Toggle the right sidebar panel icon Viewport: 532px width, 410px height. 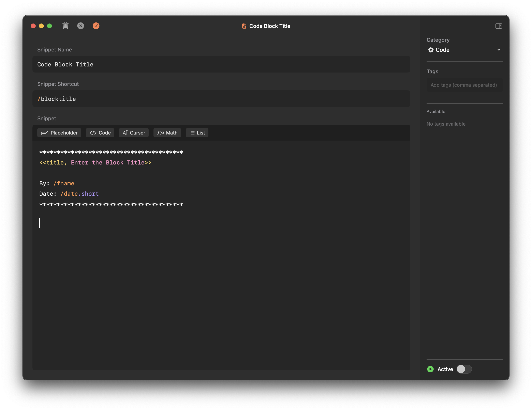click(x=499, y=26)
